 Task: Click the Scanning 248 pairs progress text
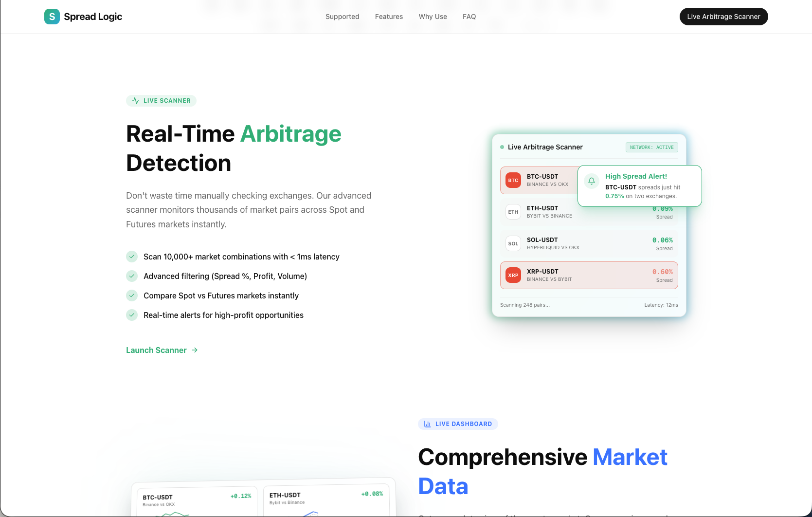[524, 305]
